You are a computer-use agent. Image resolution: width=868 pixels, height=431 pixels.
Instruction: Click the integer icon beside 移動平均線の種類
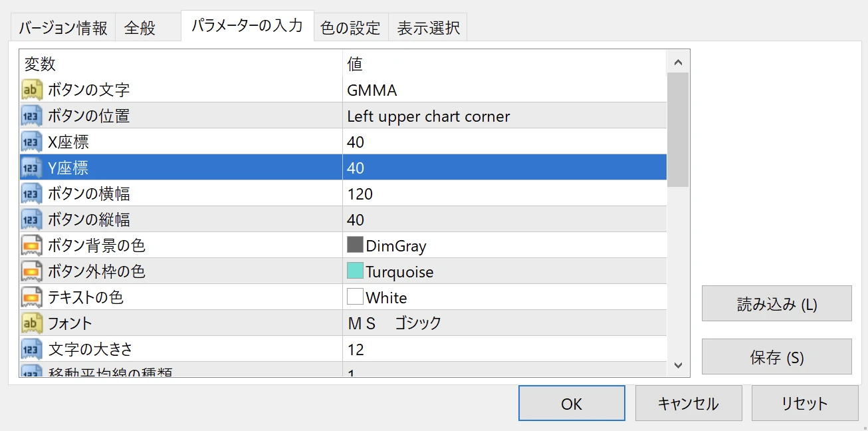pyautogui.click(x=30, y=371)
